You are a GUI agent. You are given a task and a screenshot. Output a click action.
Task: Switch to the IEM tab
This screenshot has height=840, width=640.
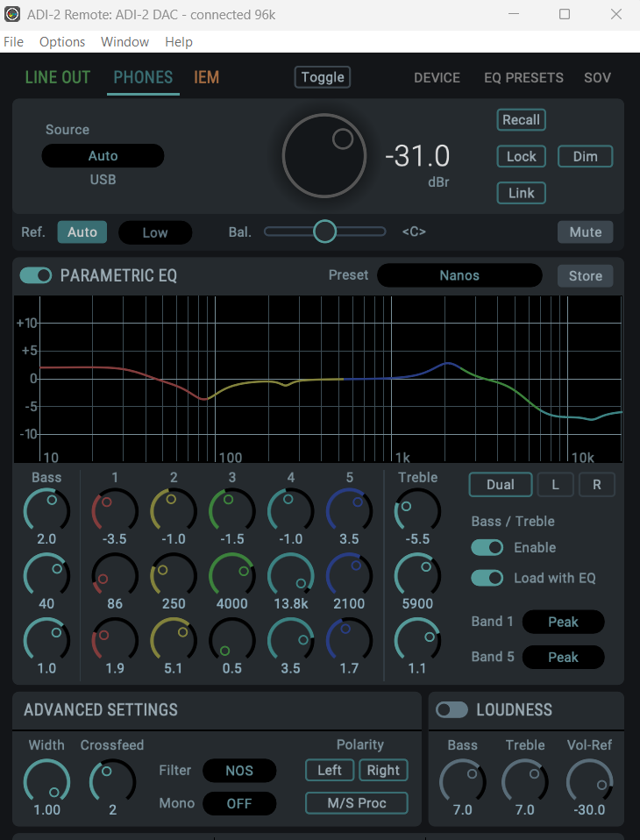click(206, 78)
